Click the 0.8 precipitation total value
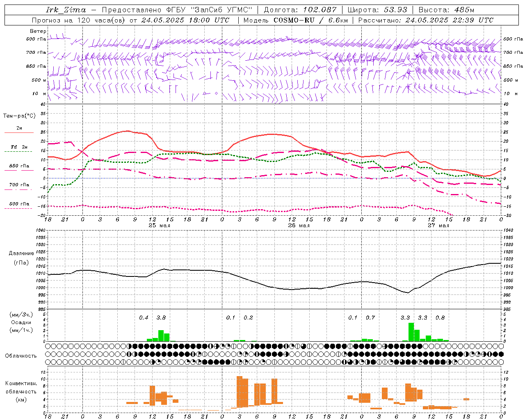The image size is (525, 420). [440, 317]
